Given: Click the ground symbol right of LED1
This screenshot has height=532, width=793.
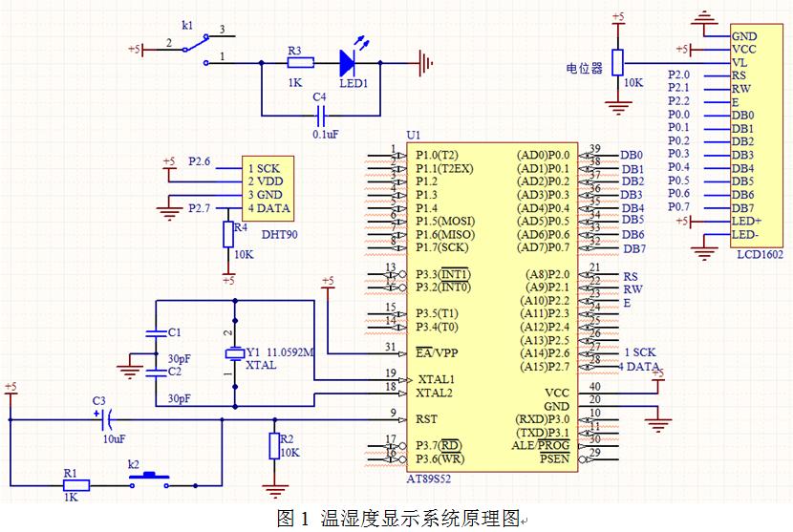Looking at the screenshot, I should click(426, 64).
